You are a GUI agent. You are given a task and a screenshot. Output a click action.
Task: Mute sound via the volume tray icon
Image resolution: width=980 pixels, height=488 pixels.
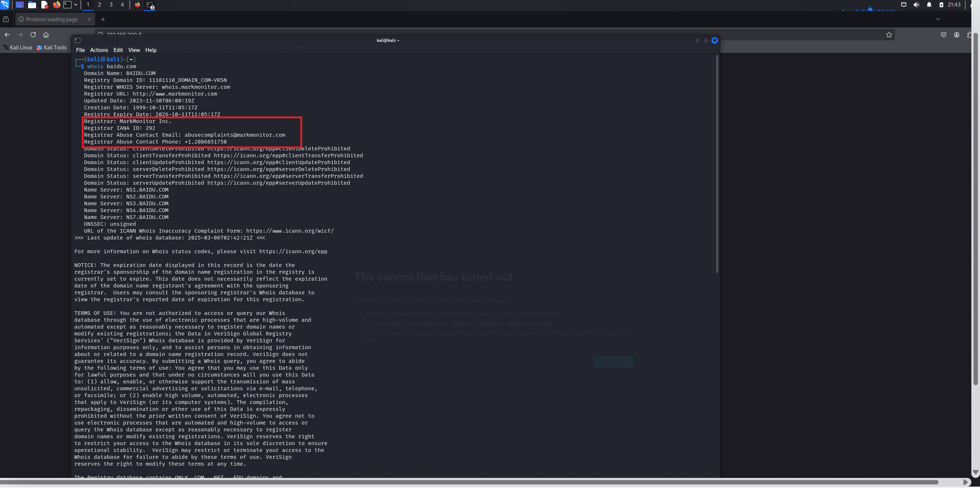[916, 5]
